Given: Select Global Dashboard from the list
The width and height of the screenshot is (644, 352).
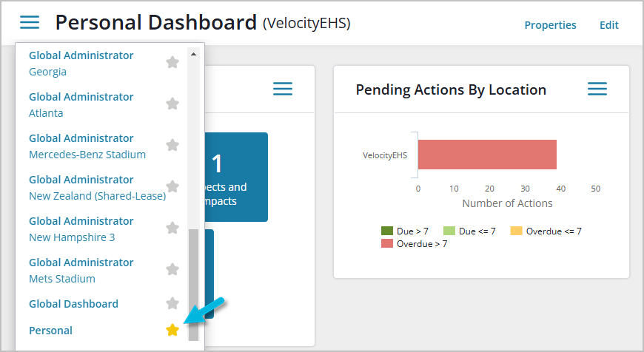Looking at the screenshot, I should (x=73, y=304).
